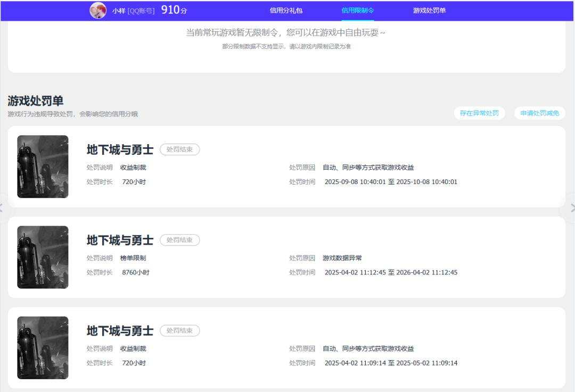Click 处罚结束 badge on 2025-09-08 card

pyautogui.click(x=180, y=149)
